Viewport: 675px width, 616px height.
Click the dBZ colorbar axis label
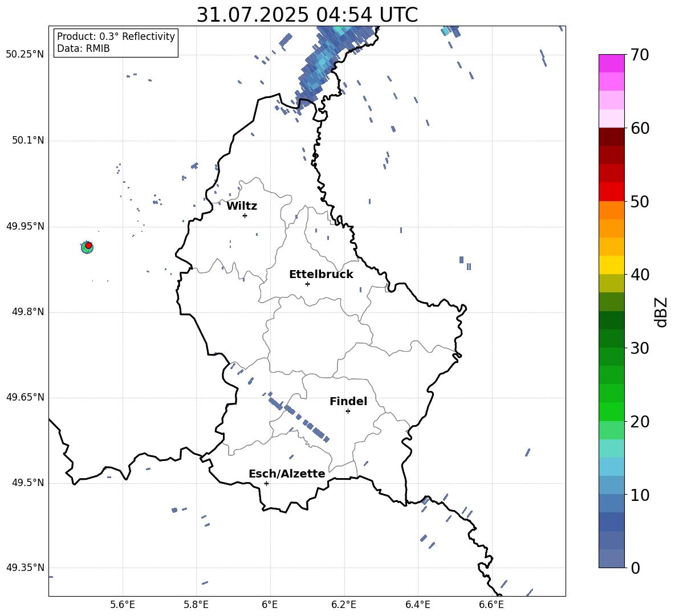[x=662, y=312]
